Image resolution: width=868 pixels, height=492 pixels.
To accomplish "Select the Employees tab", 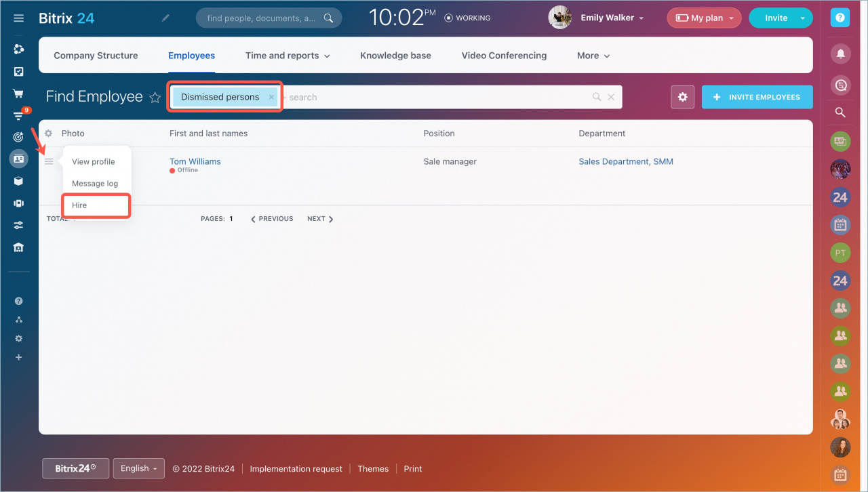I will tap(192, 56).
